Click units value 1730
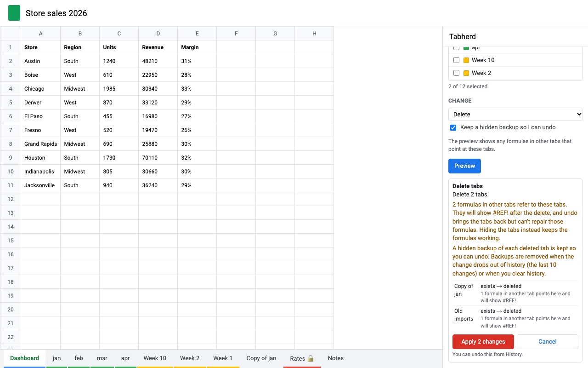The image size is (588, 368). tap(119, 158)
